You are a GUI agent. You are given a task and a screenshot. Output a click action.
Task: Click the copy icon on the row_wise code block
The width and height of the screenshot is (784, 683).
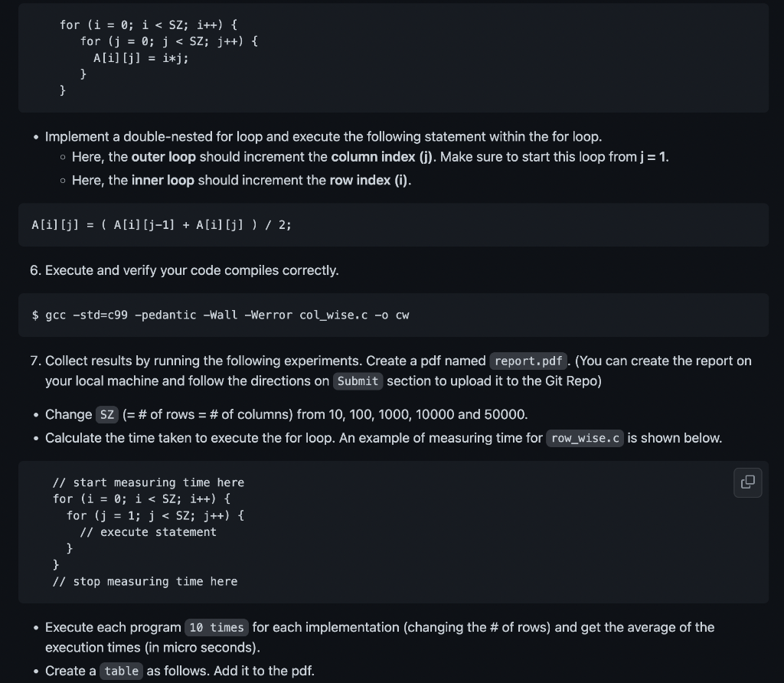click(x=748, y=482)
